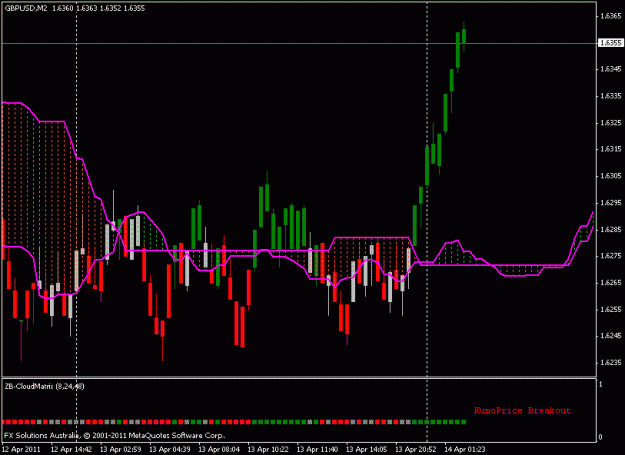
Task: Click the 1.6363 high value in chart header
Action: pos(86,8)
